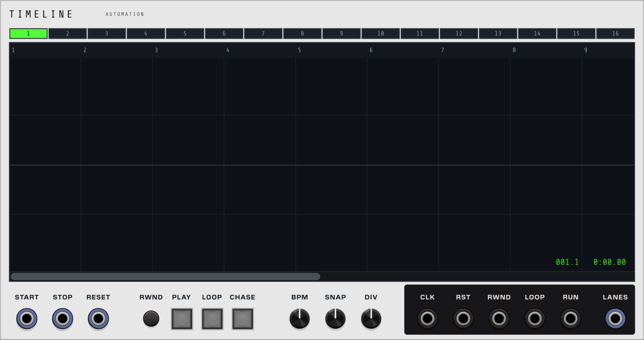
Task: Click bar 6 marker in timeline ruler
Action: [371, 50]
